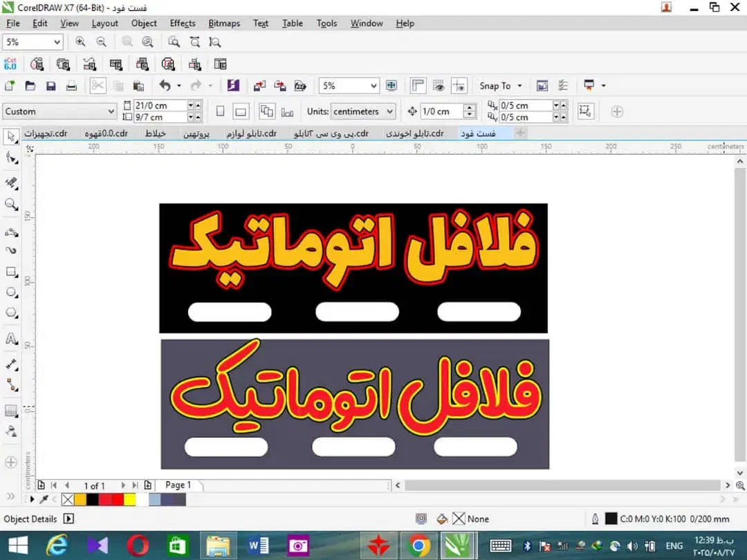Screen dimensions: 747x560
Task: Open the Units centimeters dropdown
Action: 362,111
